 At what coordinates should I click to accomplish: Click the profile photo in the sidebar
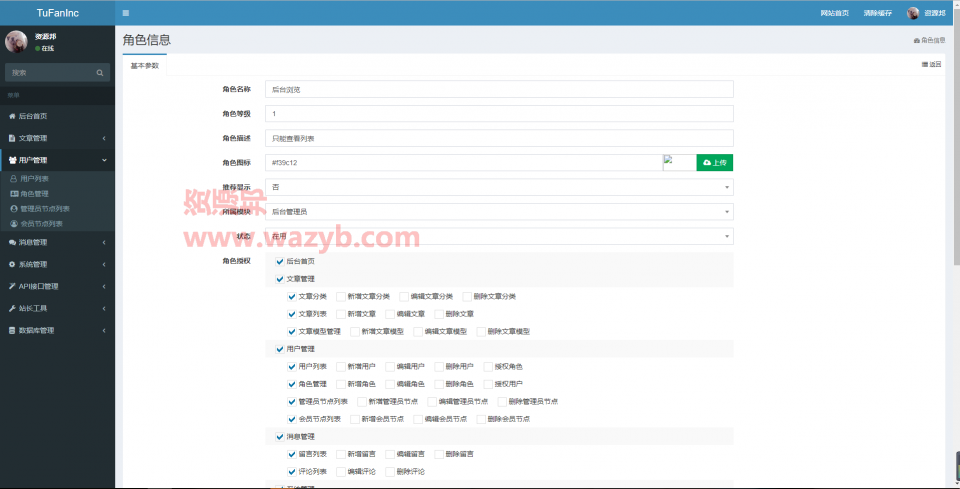16,42
